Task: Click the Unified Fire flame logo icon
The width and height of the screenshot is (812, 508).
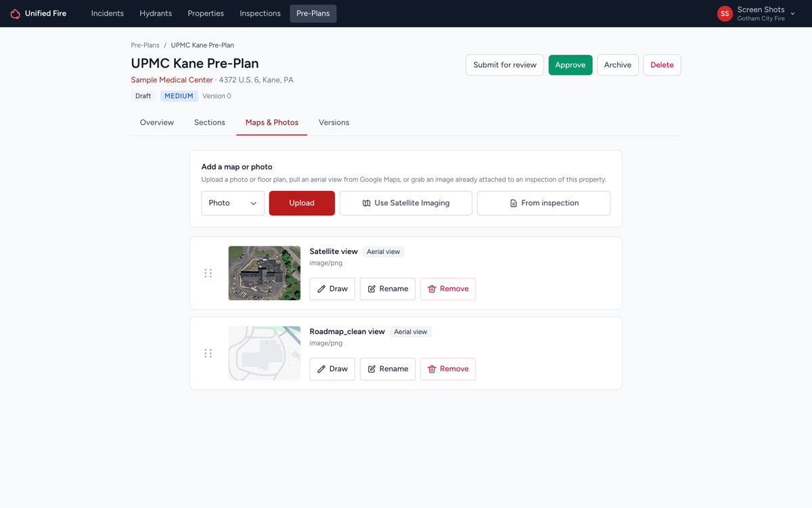Action: click(x=15, y=14)
